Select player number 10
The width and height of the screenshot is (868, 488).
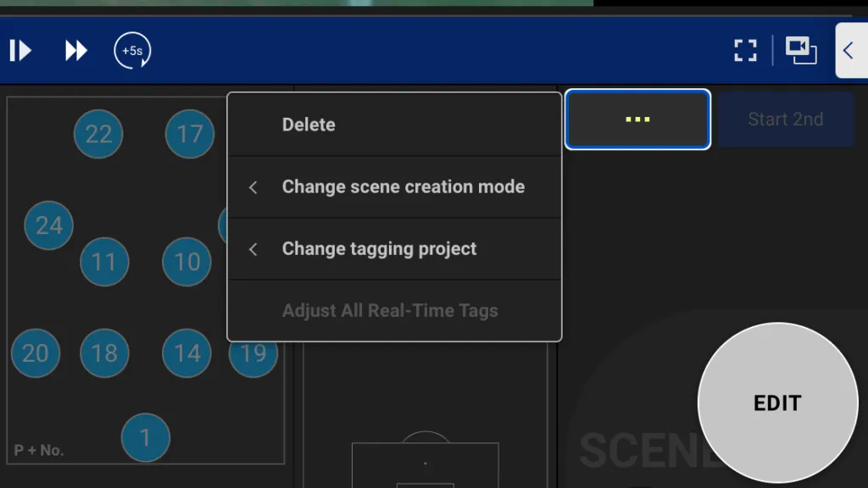tap(186, 262)
